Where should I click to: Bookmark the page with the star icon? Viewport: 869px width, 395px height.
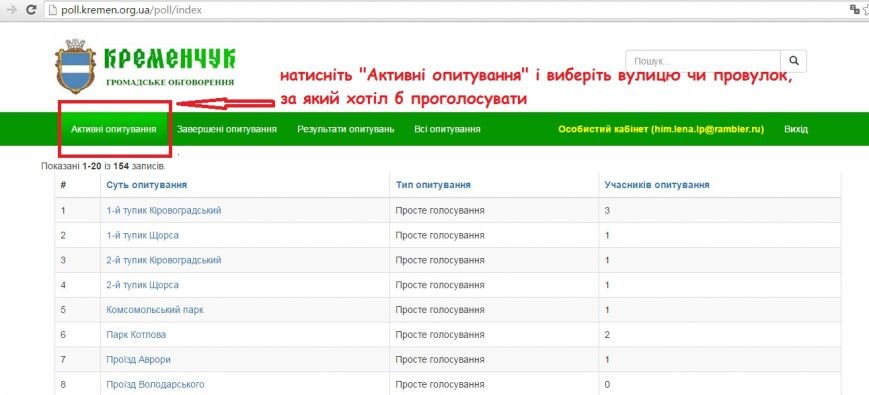point(865,9)
